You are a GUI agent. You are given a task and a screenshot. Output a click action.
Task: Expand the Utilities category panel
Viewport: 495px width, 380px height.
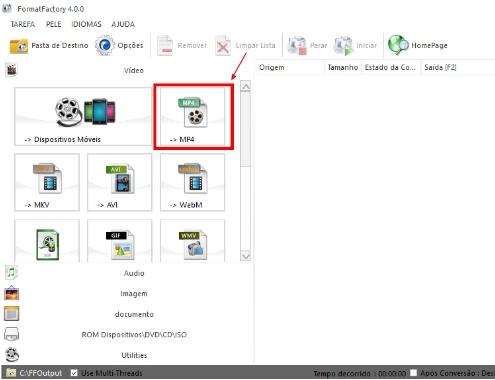(134, 355)
